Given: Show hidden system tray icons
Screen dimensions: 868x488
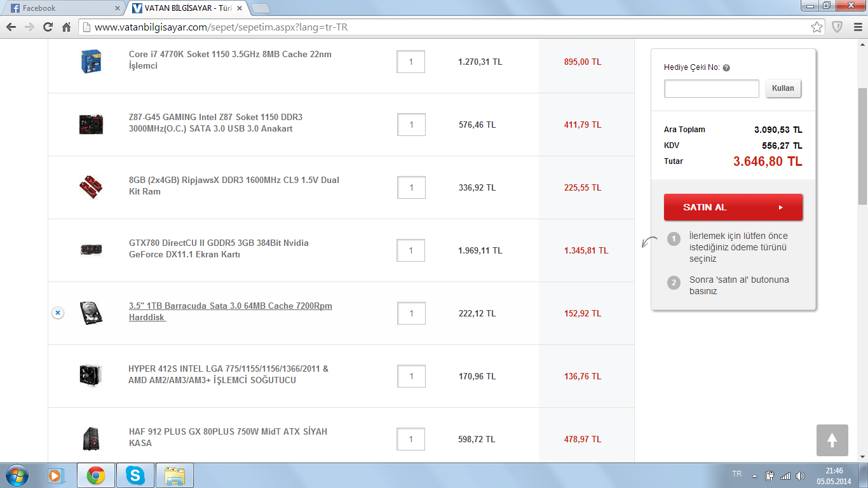Looking at the screenshot, I should [754, 476].
